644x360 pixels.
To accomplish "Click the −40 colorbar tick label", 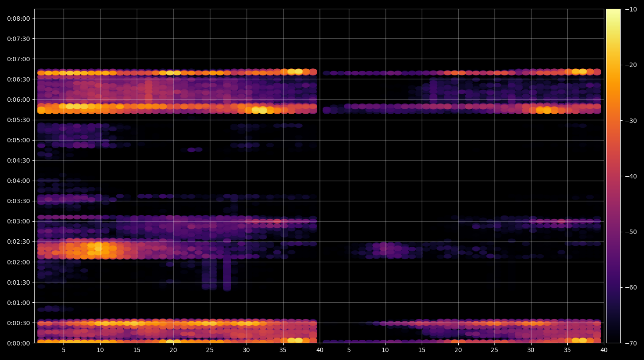I will pyautogui.click(x=631, y=176).
